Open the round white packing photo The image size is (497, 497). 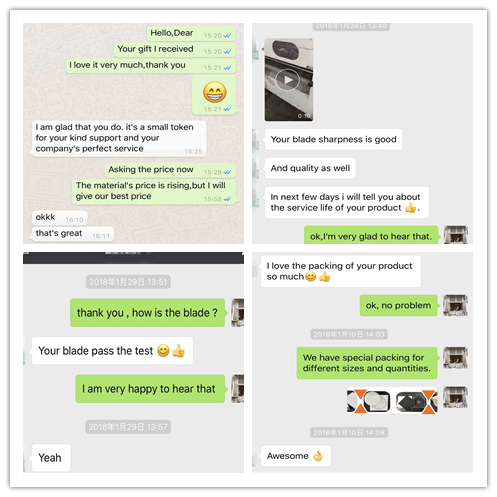pos(369,400)
